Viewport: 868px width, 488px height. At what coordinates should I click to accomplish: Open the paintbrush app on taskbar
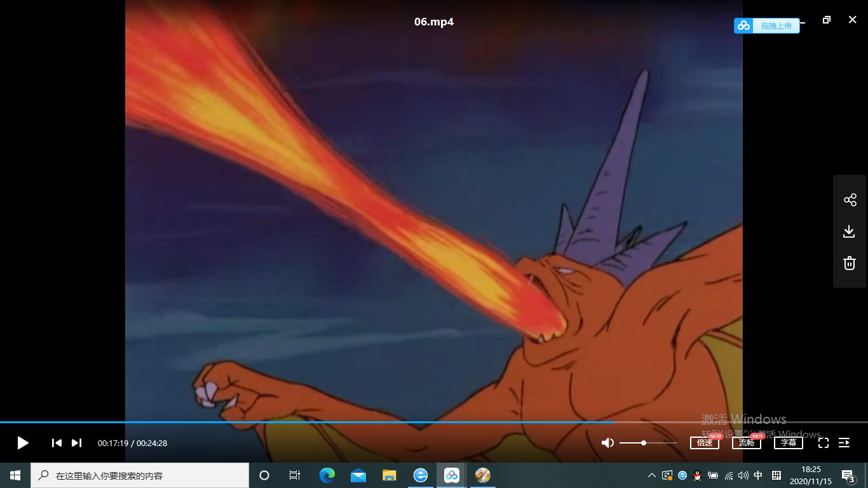483,475
